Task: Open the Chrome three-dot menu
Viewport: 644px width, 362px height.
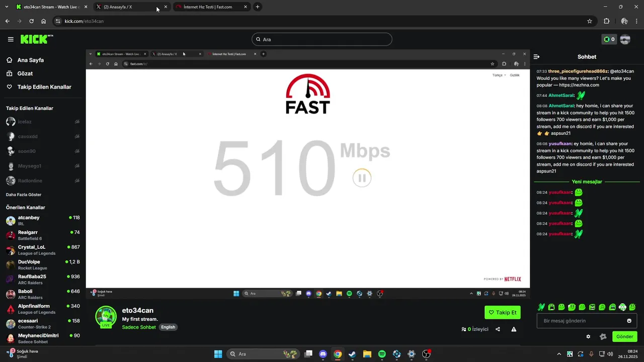Action: 637,21
